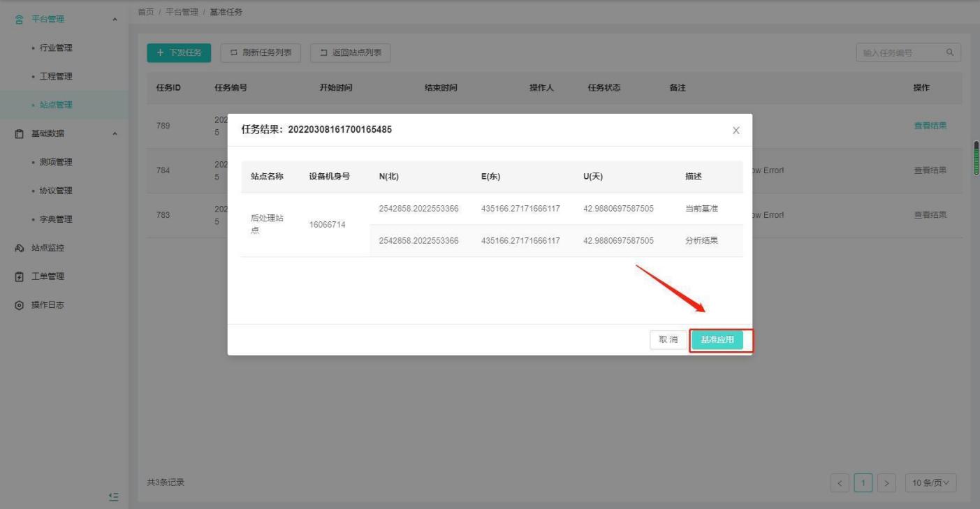Viewport: 980px width, 509px height.
Task: Open 工单管理 in the sidebar
Action: 47,276
